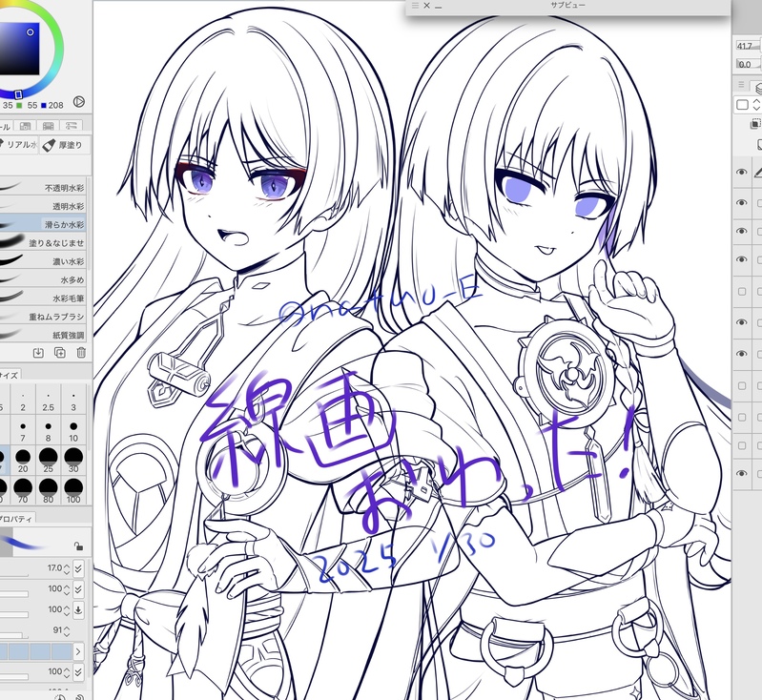Click the delete sub tool trash icon
The height and width of the screenshot is (700, 762).
pyautogui.click(x=81, y=353)
